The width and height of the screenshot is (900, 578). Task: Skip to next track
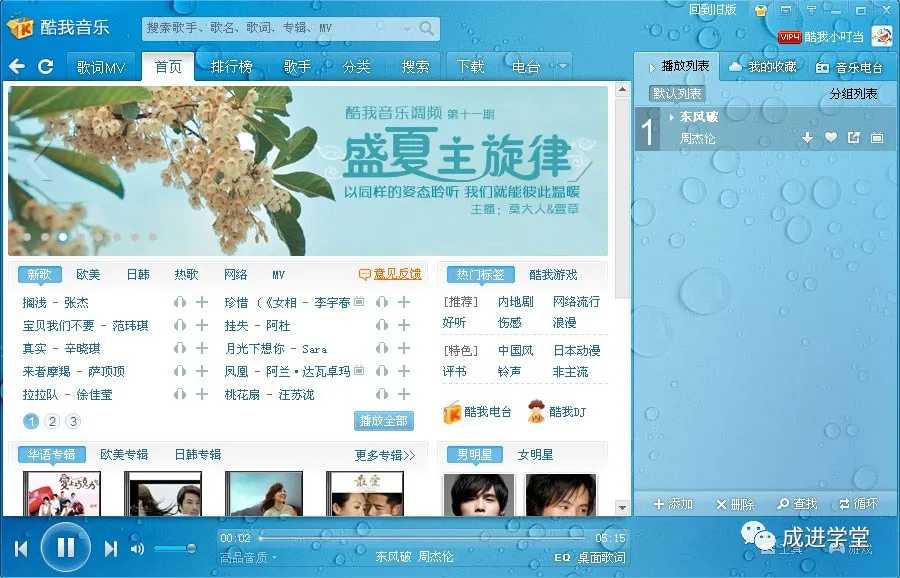pos(111,549)
